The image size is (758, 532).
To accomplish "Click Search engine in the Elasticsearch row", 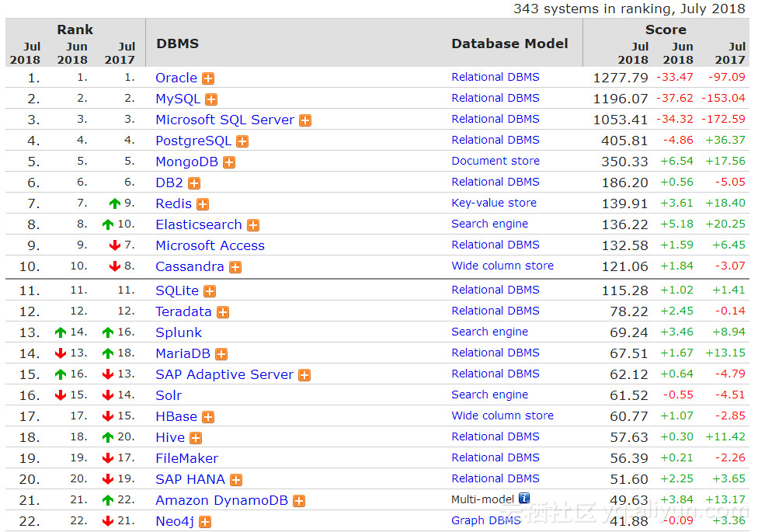I will point(490,224).
